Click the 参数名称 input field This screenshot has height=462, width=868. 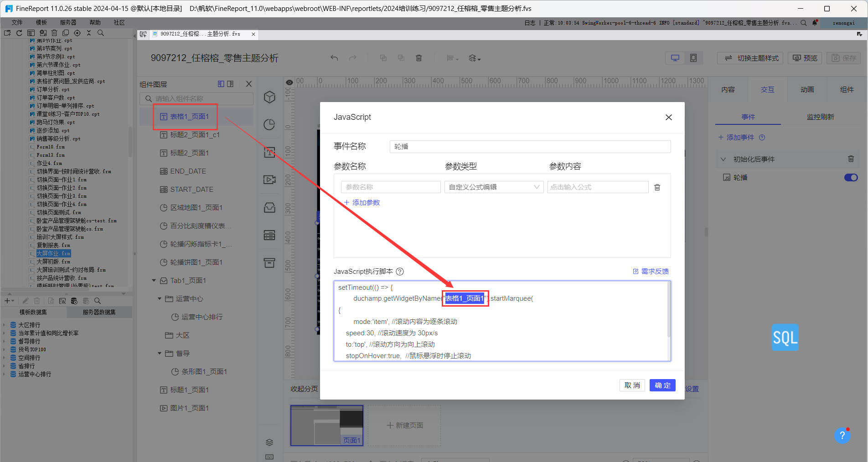tap(391, 187)
